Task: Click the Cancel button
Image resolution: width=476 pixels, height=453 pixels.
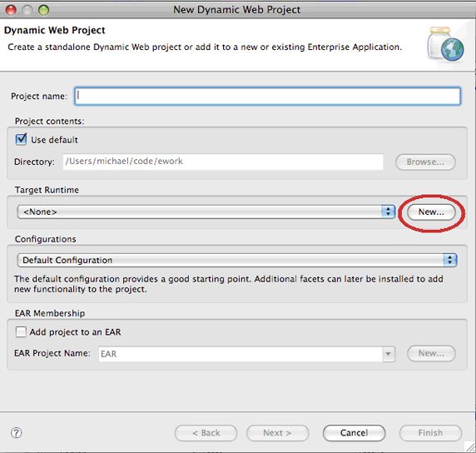Action: [354, 433]
